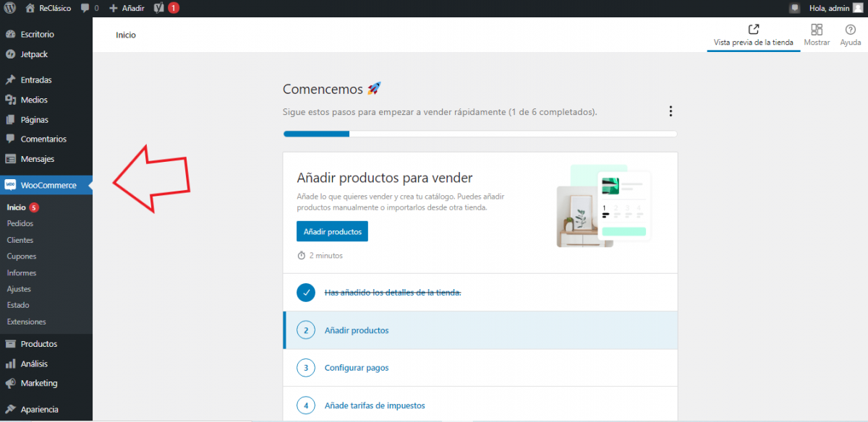The image size is (868, 422).
Task: Click the WordPress logo icon
Action: [x=10, y=8]
